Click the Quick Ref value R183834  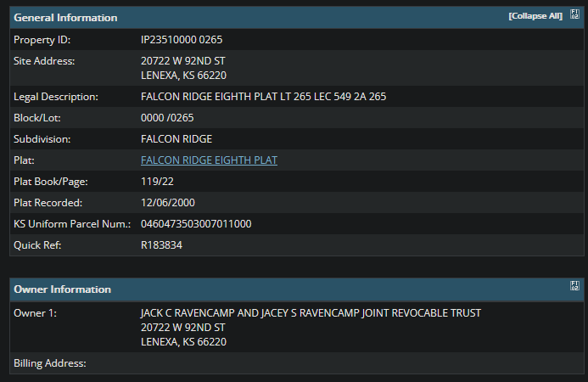[x=161, y=245]
